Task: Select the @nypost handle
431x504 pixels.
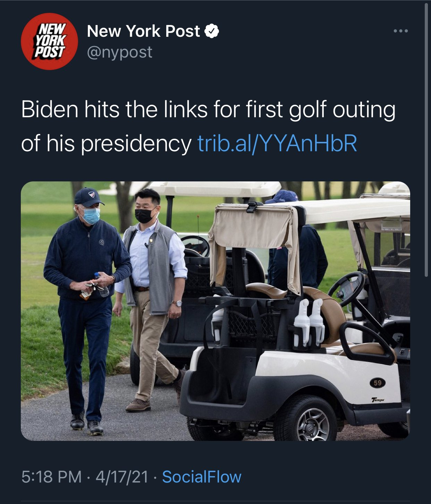Action: pyautogui.click(x=120, y=52)
